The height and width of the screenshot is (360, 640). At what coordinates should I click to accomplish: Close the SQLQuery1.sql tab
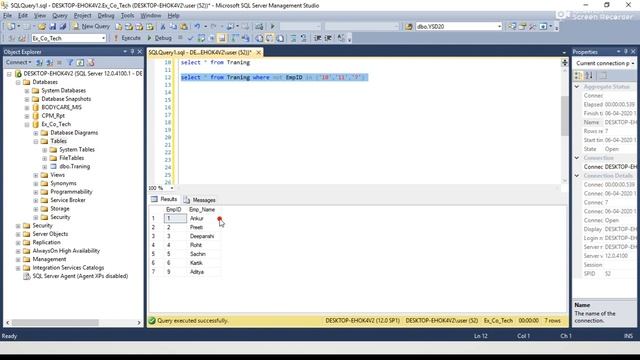coord(258,52)
